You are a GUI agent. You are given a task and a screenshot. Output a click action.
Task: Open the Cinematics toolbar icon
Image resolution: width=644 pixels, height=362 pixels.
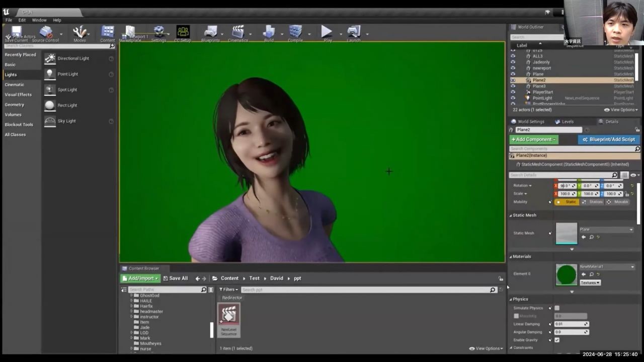point(237,32)
